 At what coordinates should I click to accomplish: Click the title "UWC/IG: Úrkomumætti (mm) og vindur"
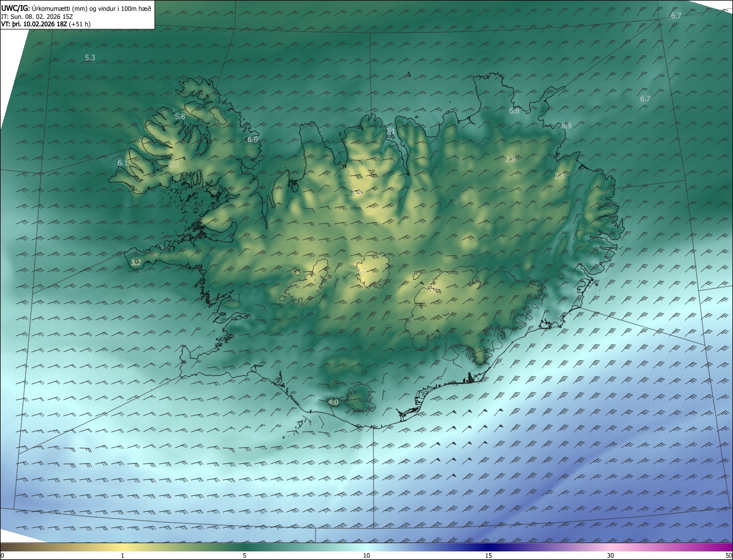pos(77,9)
